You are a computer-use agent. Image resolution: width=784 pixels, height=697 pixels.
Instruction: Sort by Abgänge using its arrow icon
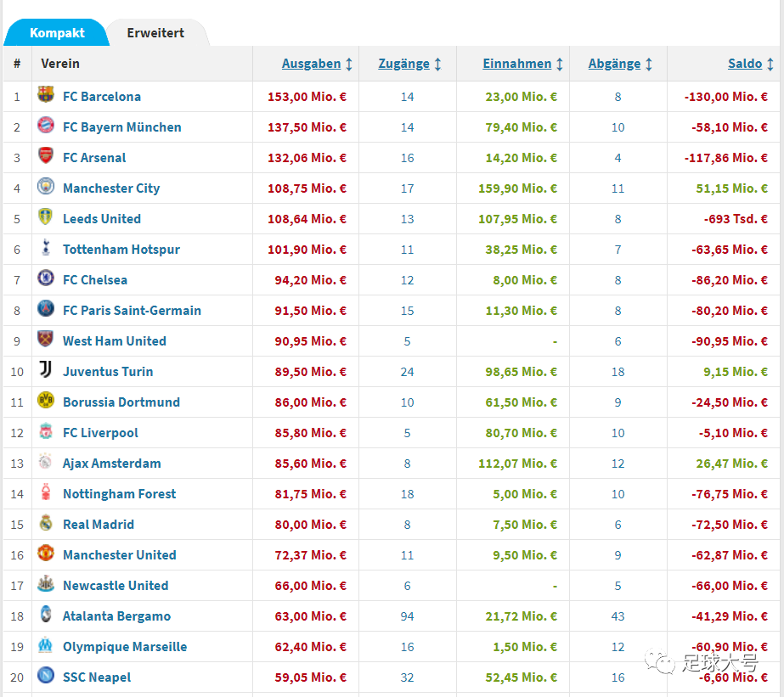coord(648,64)
